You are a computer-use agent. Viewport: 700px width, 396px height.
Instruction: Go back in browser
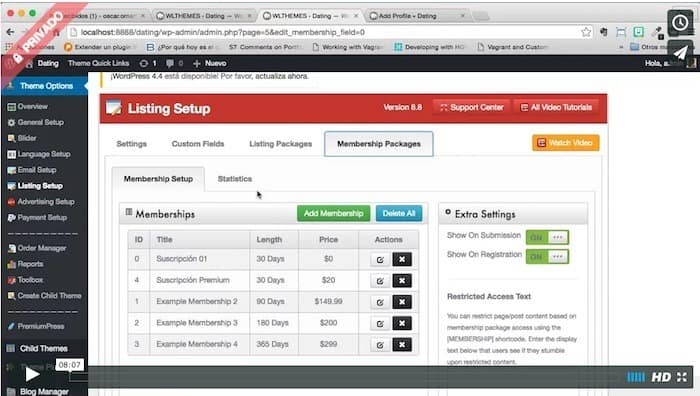click(x=10, y=32)
